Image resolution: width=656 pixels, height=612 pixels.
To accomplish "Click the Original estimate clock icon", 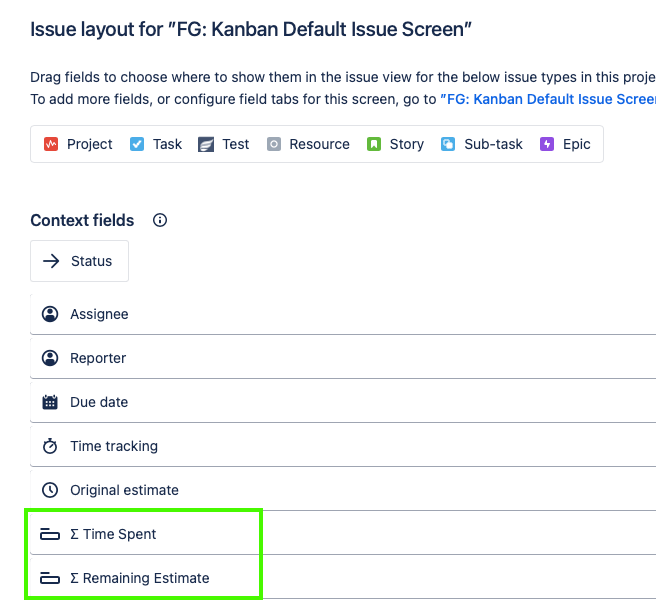I will click(x=50, y=490).
